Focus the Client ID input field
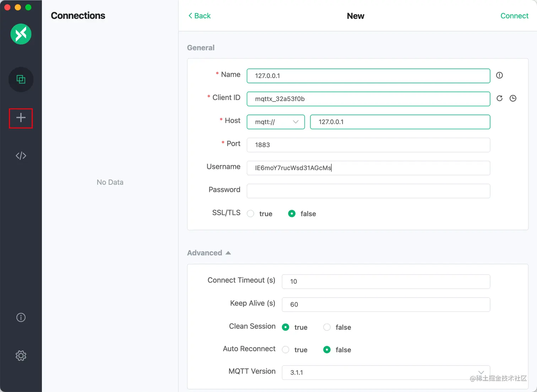The height and width of the screenshot is (392, 537). click(x=368, y=99)
